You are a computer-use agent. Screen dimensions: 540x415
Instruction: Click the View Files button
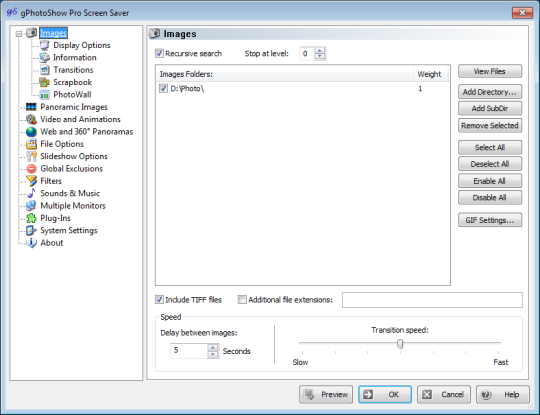pyautogui.click(x=490, y=71)
